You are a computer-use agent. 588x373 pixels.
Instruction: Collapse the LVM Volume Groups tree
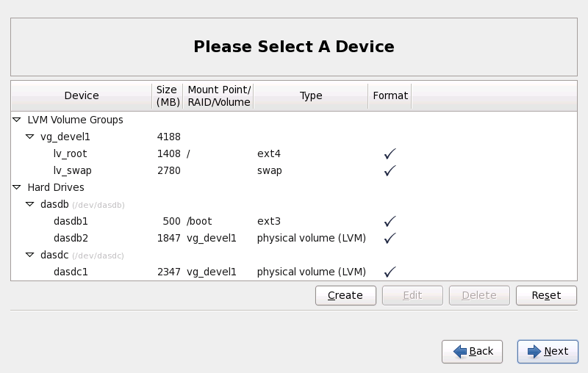[x=18, y=120]
